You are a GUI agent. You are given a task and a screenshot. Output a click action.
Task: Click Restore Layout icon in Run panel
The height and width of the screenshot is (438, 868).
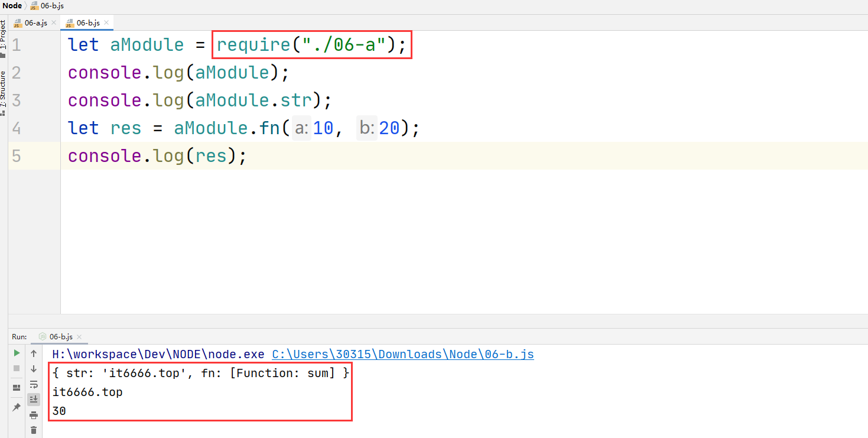[17, 388]
